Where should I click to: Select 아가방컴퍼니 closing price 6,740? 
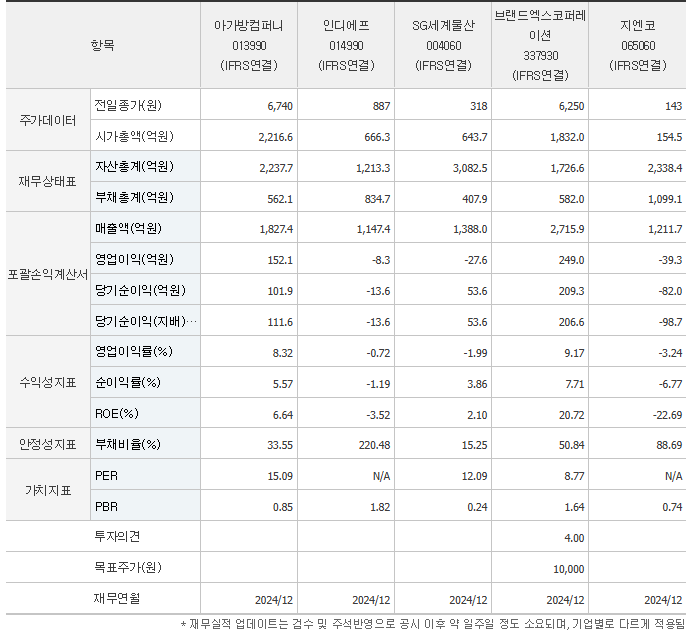point(280,106)
